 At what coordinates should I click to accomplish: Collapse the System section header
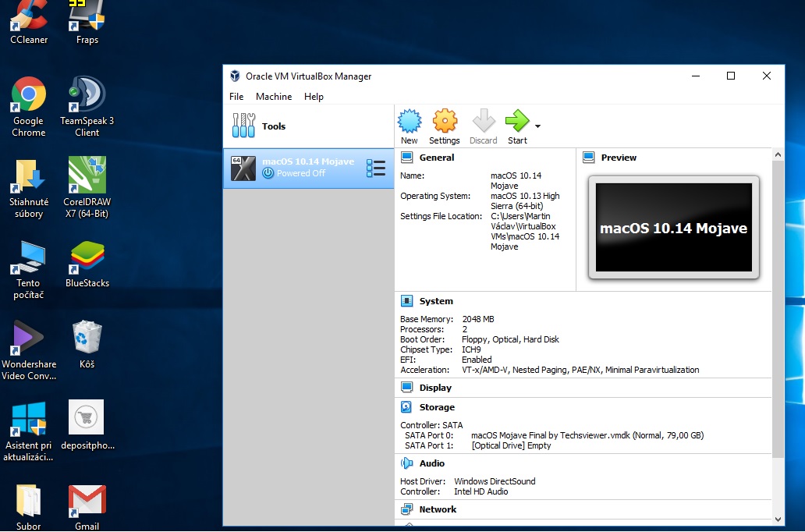[x=435, y=301]
